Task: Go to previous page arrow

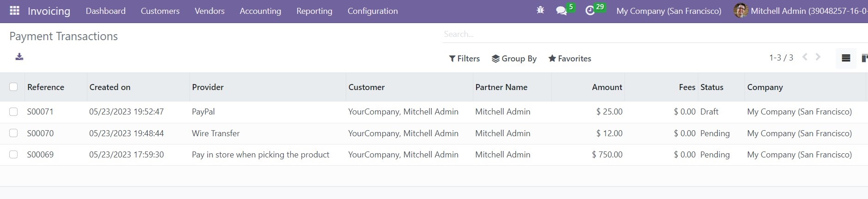Action: [805, 57]
